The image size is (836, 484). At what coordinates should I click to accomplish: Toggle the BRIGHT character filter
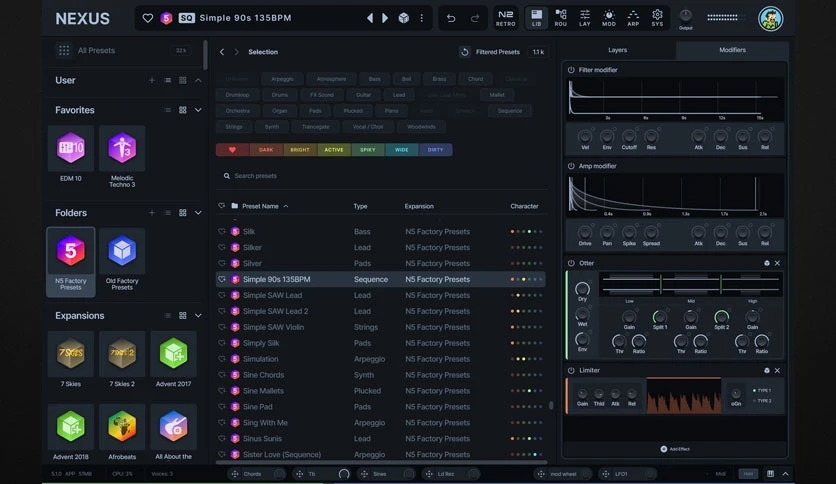coord(300,150)
